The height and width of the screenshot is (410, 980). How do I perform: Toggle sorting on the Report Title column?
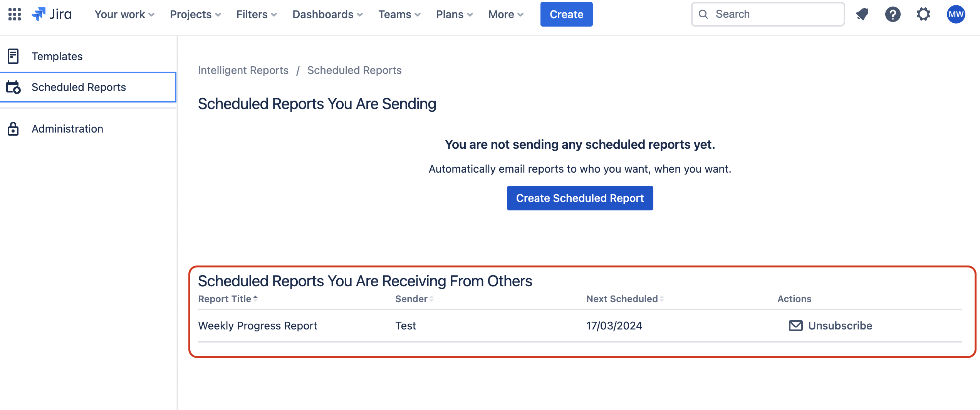[x=256, y=298]
